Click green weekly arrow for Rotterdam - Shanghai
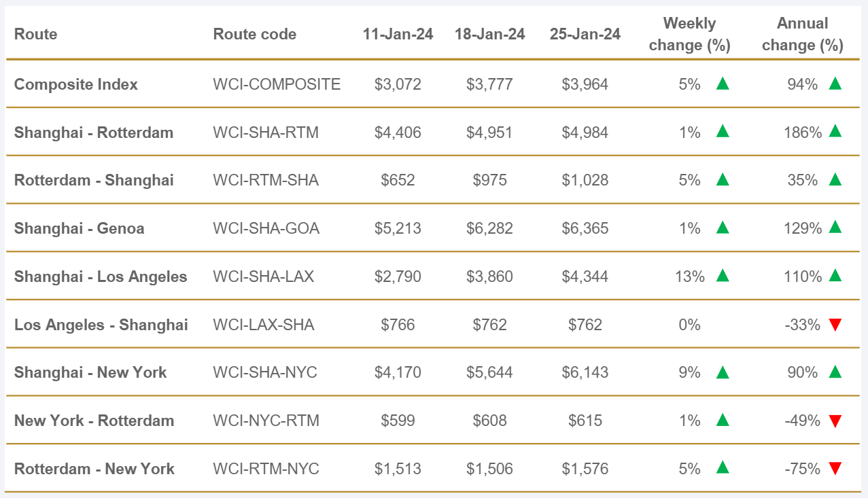The height and width of the screenshot is (498, 868). tap(723, 179)
